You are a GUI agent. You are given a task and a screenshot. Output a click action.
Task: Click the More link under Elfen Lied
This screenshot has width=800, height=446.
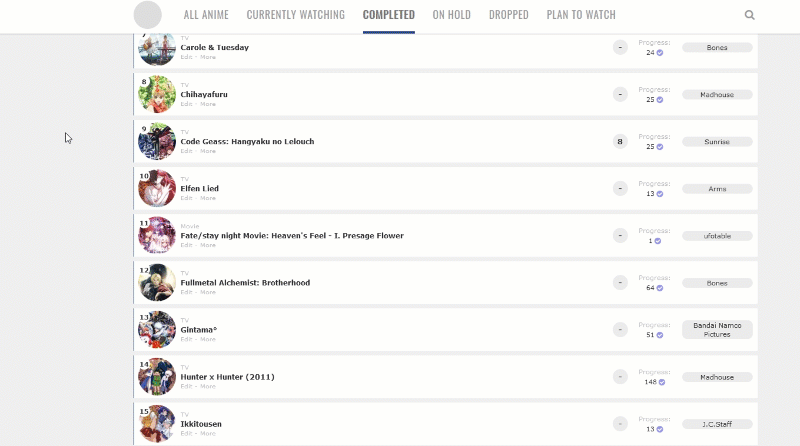click(x=208, y=198)
